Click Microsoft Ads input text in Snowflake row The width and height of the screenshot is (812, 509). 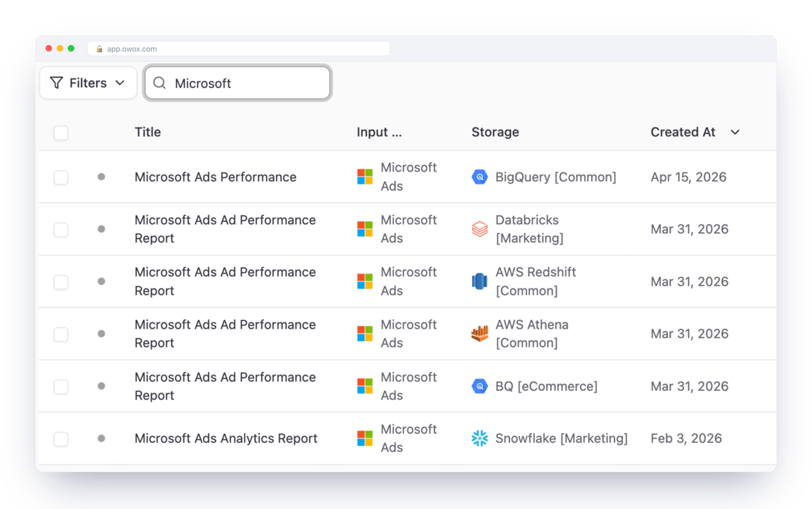pyautogui.click(x=409, y=439)
